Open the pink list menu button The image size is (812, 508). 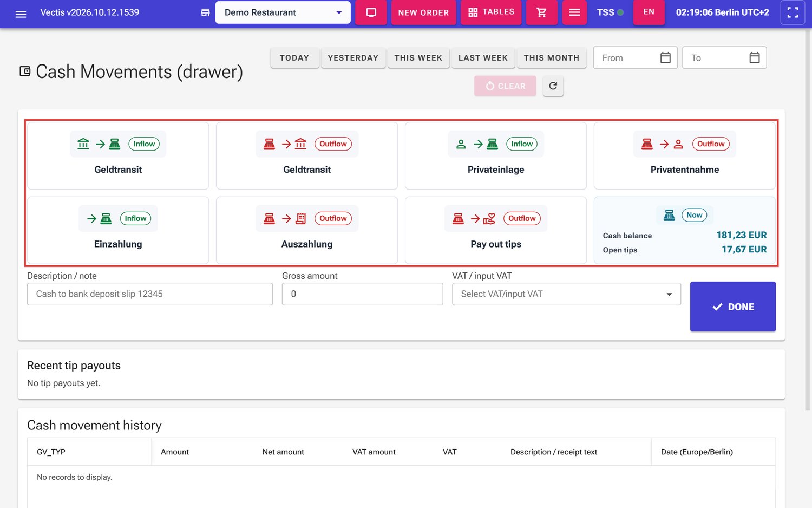click(x=574, y=12)
